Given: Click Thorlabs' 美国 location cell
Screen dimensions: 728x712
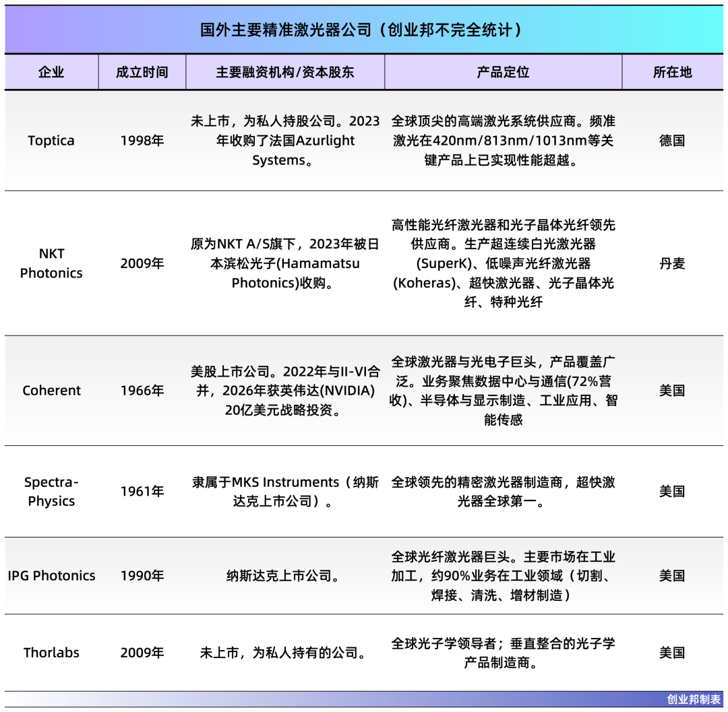Looking at the screenshot, I should [672, 653].
